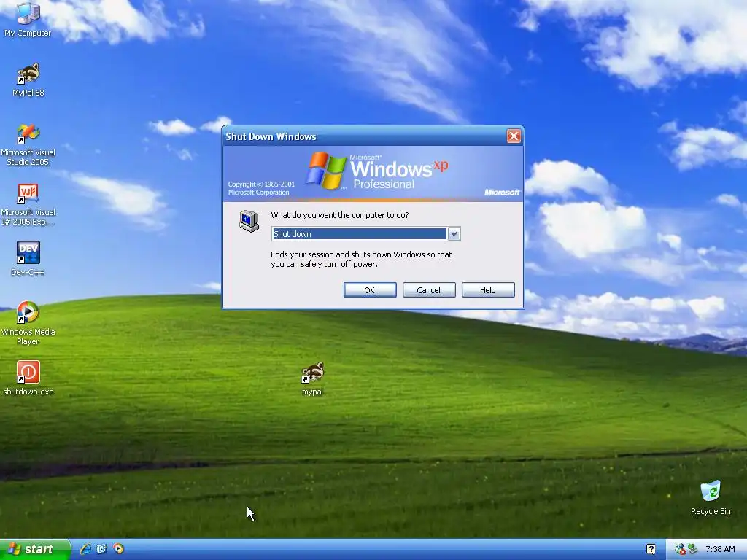Click Cancel in Shut Down Windows dialog
The image size is (747, 560).
click(429, 290)
